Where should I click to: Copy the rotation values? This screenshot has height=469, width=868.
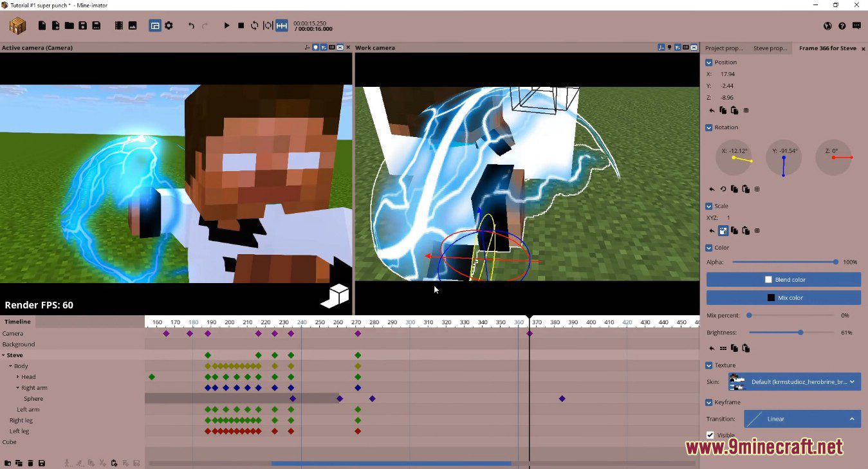[734, 189]
